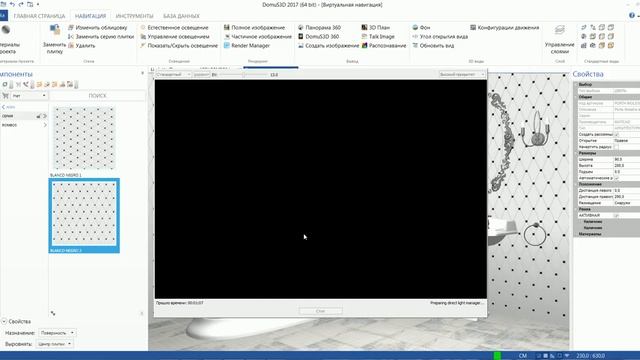This screenshot has width=640, height=360.
Task: Click last standard view icon in bottom row
Action: point(611,45)
